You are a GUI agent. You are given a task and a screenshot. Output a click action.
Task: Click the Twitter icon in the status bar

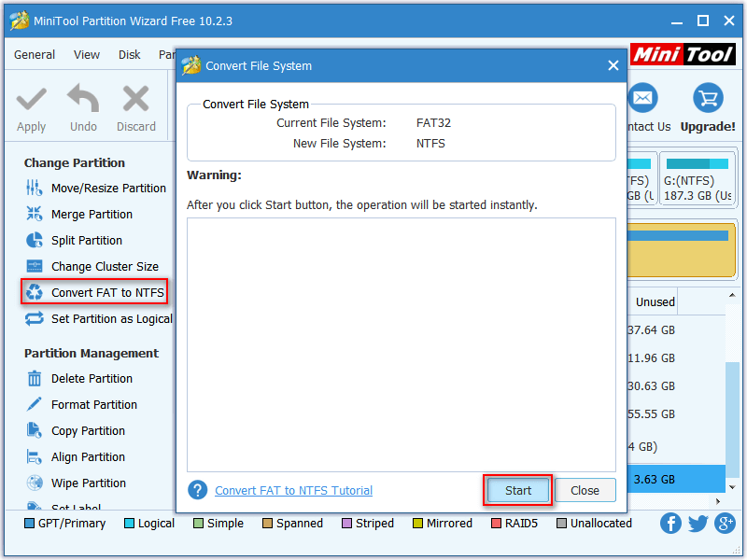(698, 524)
